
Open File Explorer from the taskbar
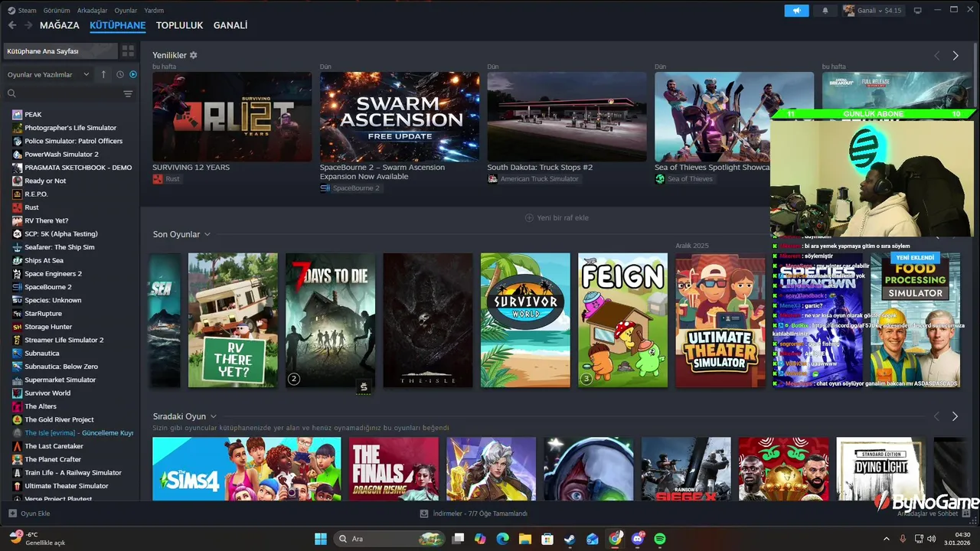tap(525, 539)
